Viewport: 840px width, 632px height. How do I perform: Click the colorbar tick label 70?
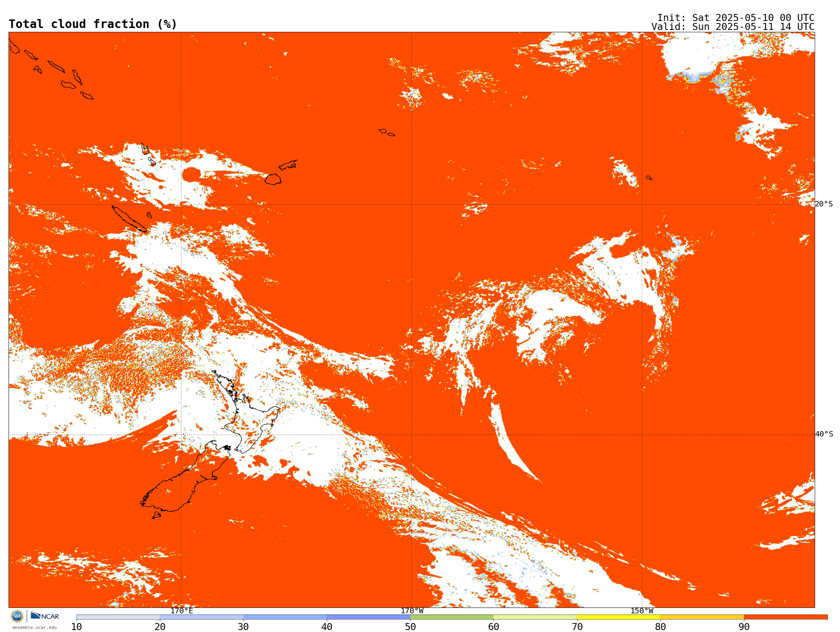click(x=577, y=627)
